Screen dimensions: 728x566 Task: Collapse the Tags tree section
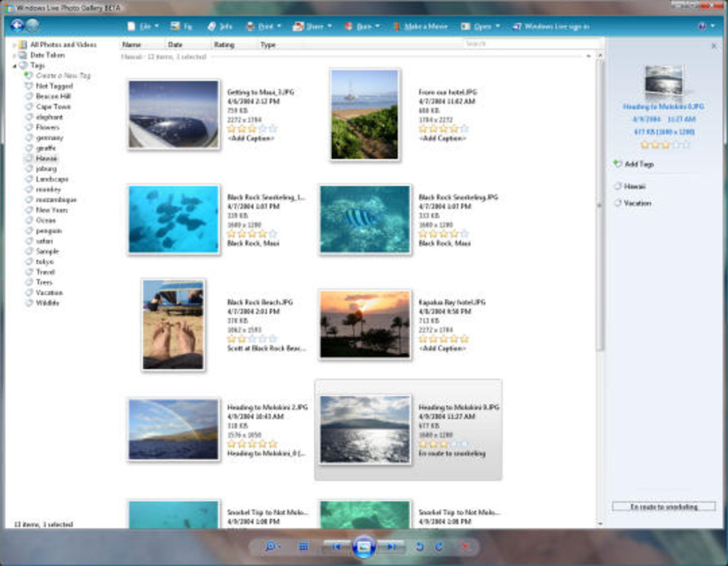tap(14, 66)
